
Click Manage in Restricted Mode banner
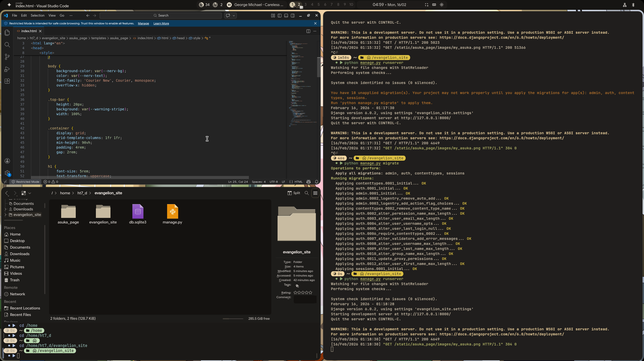pyautogui.click(x=143, y=23)
